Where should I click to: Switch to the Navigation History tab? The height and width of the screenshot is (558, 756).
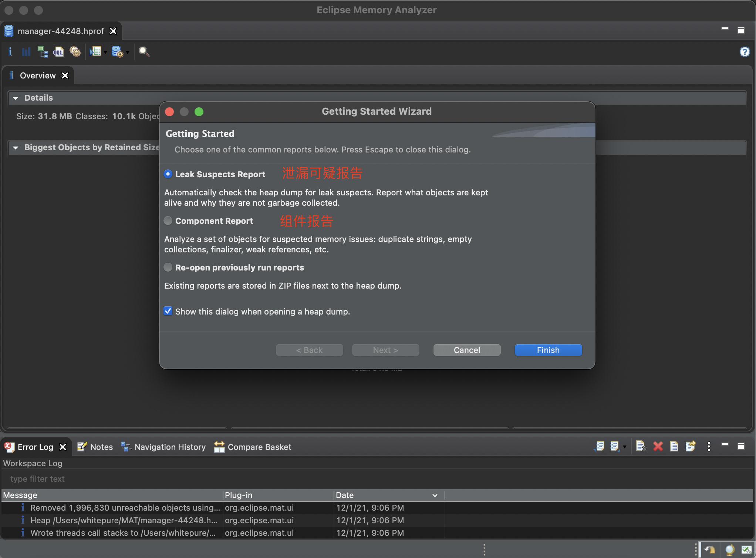point(163,447)
